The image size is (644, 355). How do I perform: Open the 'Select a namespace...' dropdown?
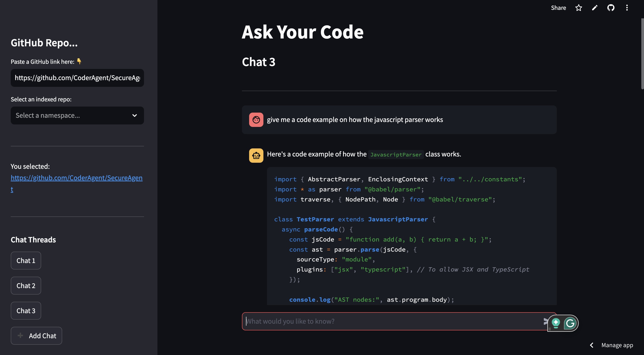(x=77, y=115)
